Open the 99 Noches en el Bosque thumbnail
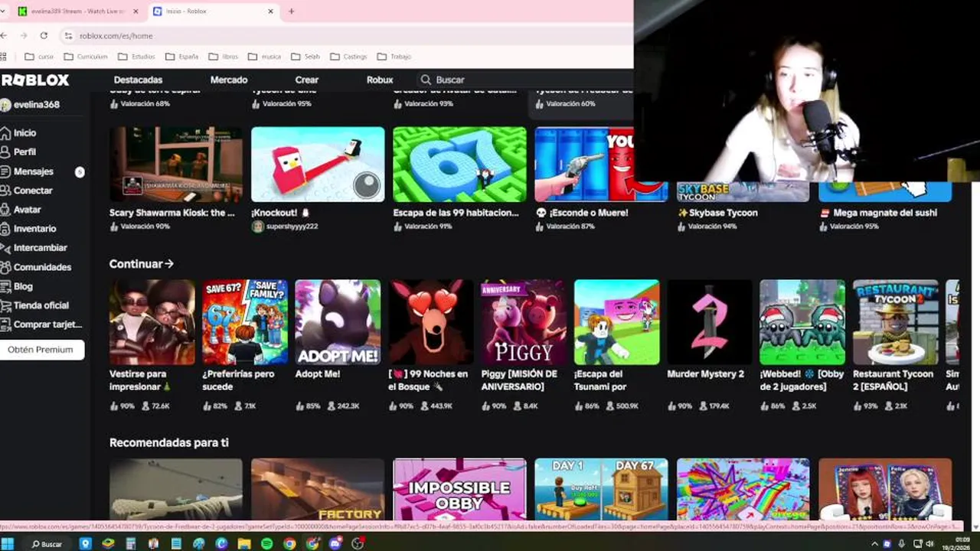Screen dimensions: 980x551 point(430,321)
